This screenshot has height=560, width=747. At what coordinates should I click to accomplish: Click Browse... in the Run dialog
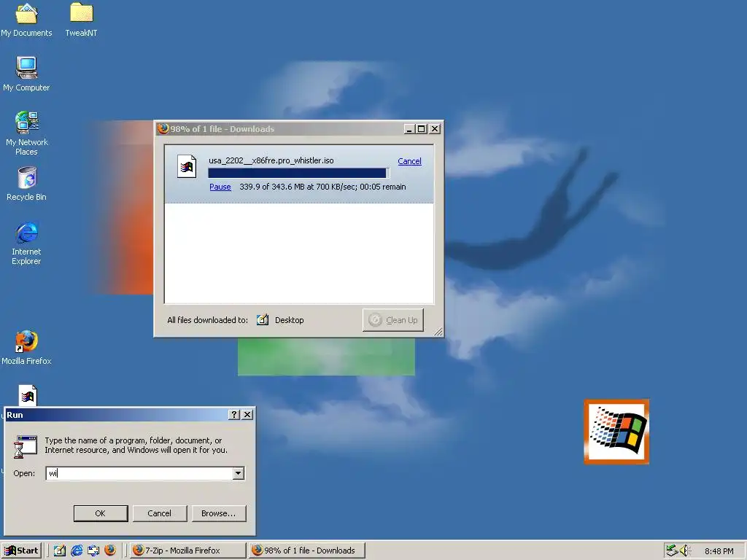(219, 513)
